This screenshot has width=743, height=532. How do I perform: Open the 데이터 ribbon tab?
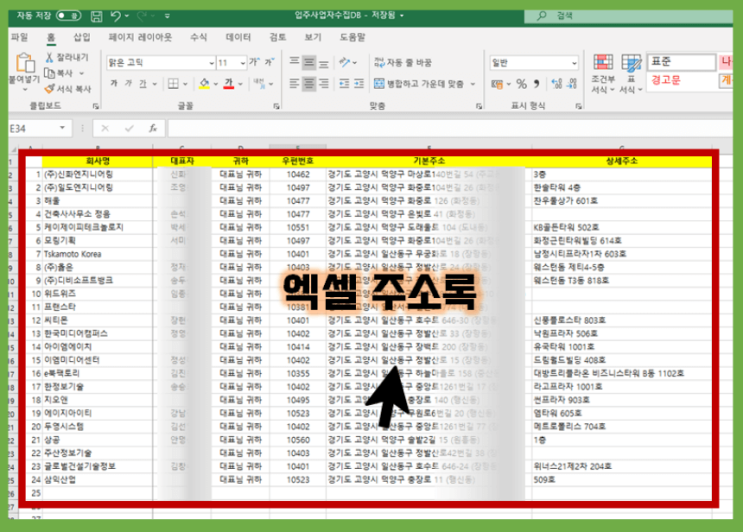[238, 37]
